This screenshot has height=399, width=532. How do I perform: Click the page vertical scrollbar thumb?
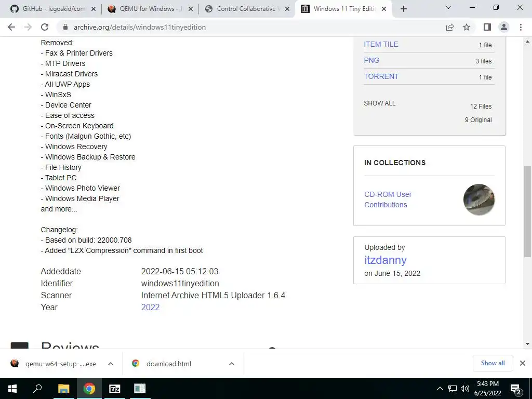[527, 211]
